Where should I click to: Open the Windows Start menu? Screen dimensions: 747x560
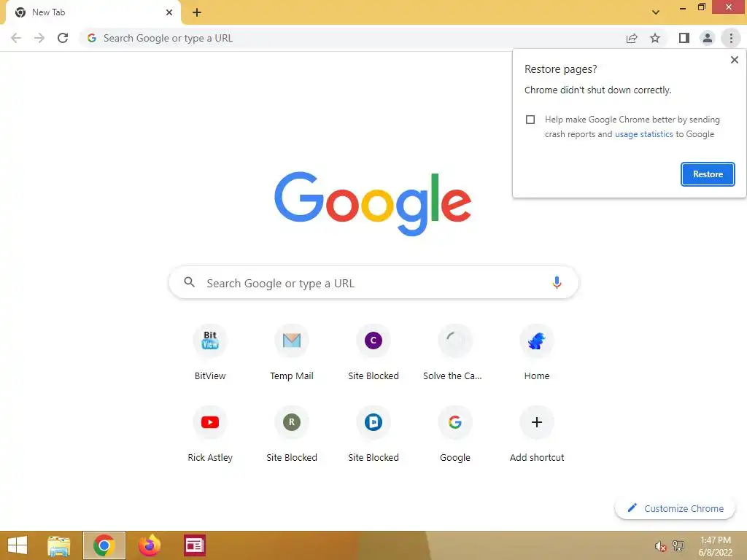click(18, 545)
